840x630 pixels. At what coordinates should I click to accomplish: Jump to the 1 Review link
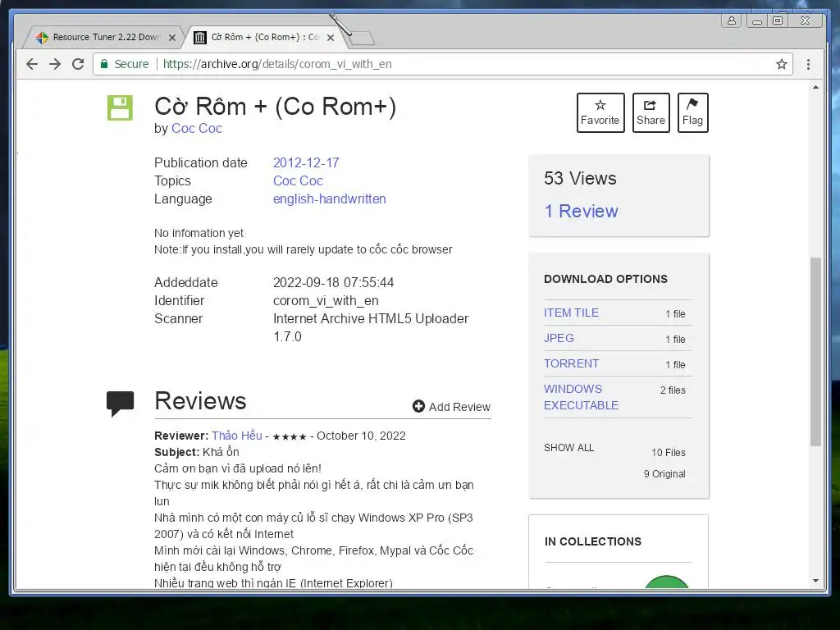coord(582,211)
